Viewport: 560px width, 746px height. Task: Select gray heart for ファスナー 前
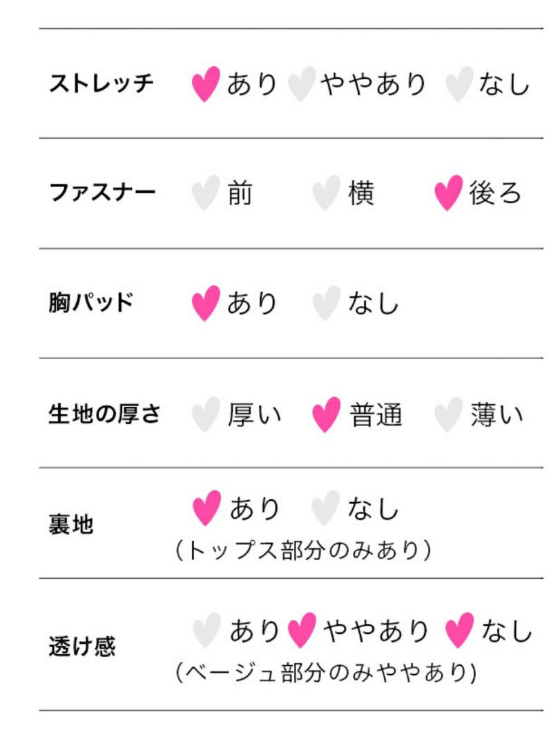pyautogui.click(x=206, y=193)
